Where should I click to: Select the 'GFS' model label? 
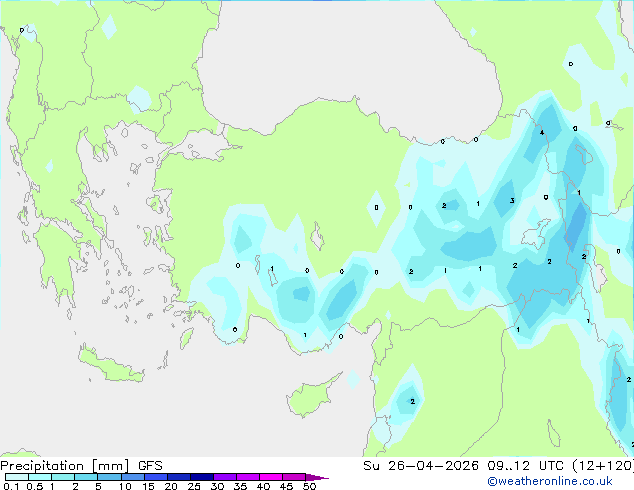(150, 466)
